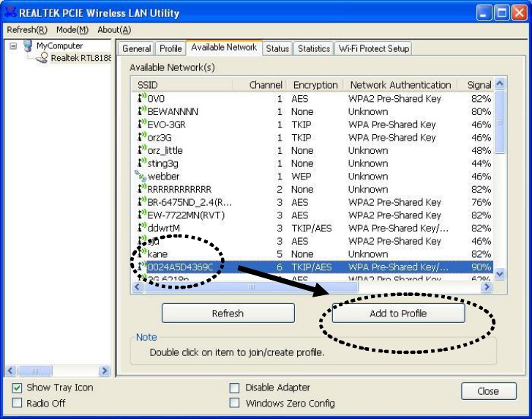Click the ddwrtM network signal icon
The image size is (532, 419).
coord(142,227)
